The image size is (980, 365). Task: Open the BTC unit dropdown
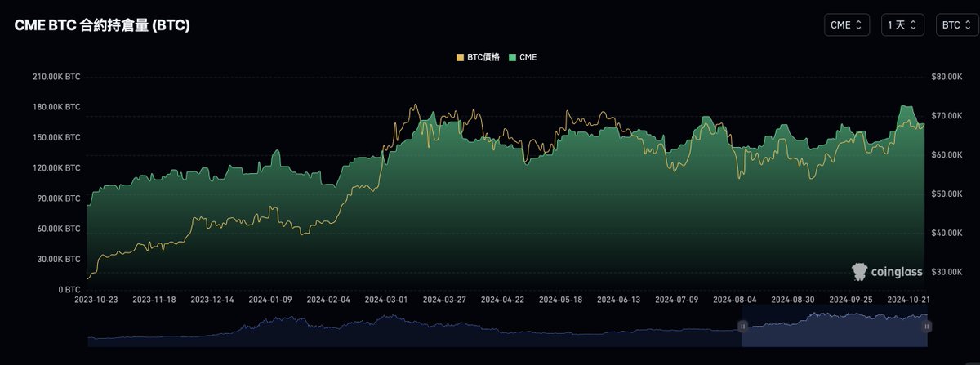point(955,25)
